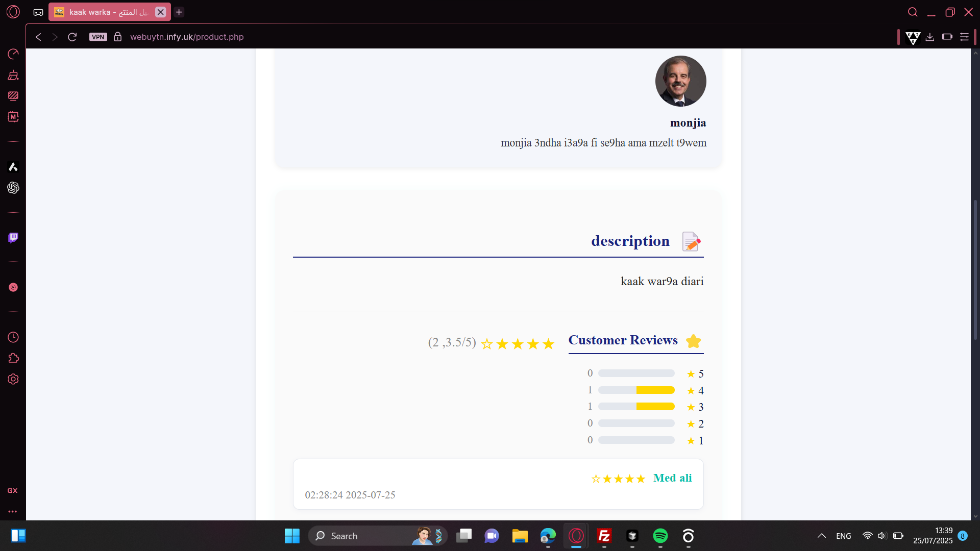The image size is (980, 551).
Task: Open the Extensions cube icon in sidebar
Action: (x=13, y=358)
